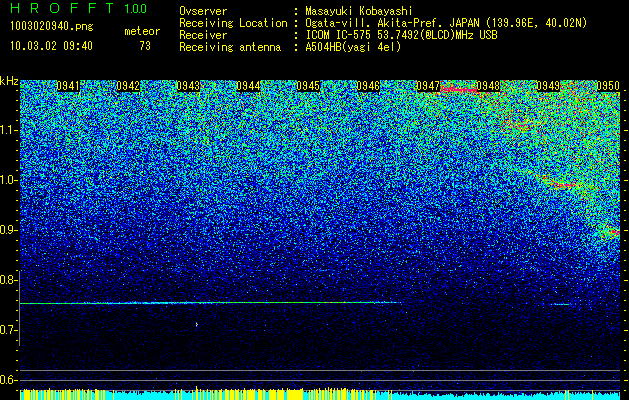Click the 1.1 kHz axis label

click(x=8, y=130)
